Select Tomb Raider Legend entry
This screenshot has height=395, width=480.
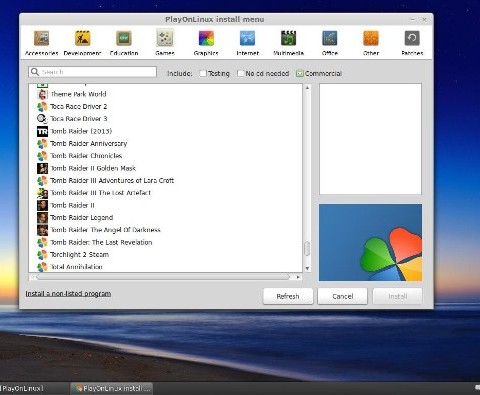82,218
